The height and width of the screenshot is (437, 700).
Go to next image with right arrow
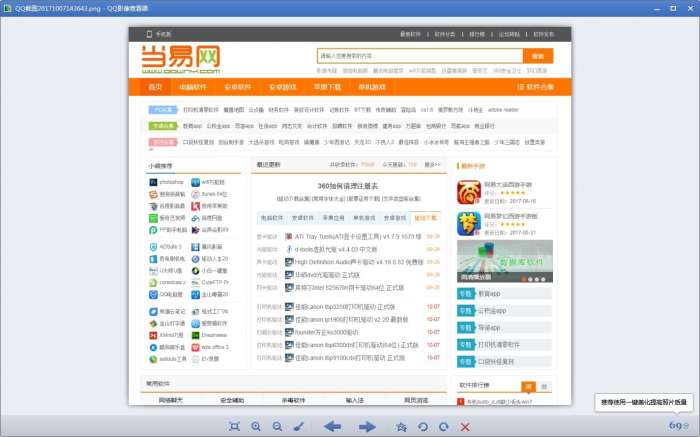coord(367,427)
